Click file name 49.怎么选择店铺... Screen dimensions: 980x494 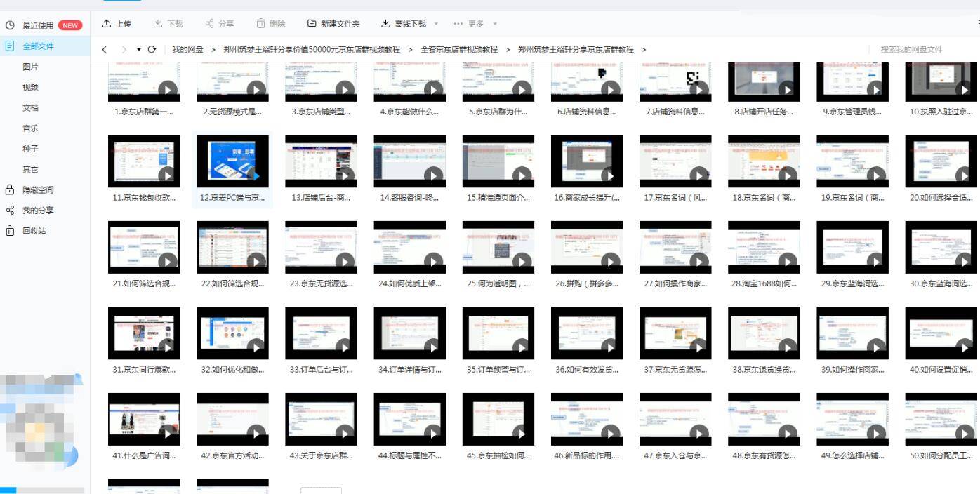point(852,455)
